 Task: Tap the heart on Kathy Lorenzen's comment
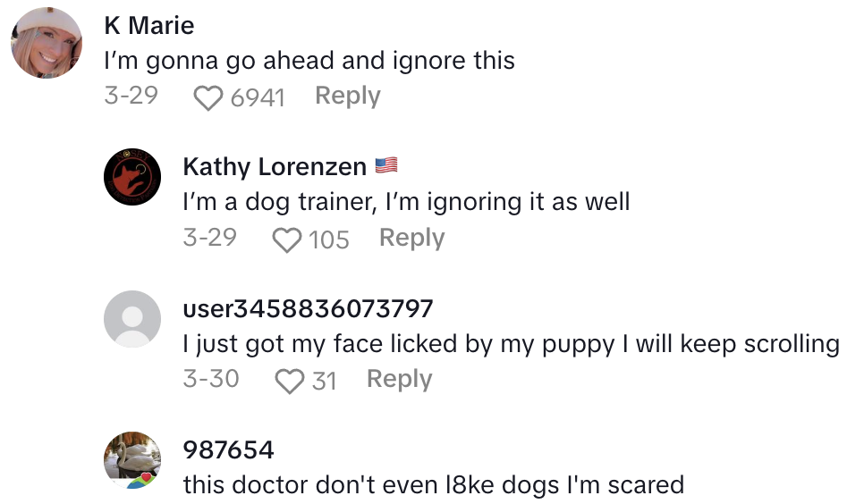(x=286, y=239)
